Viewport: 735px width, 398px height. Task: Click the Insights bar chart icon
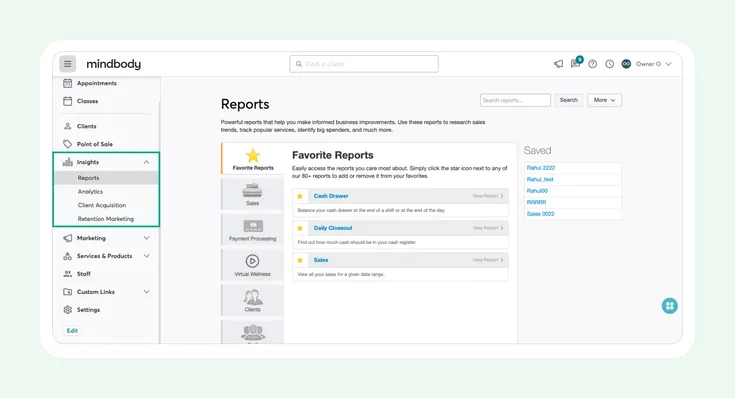[x=68, y=162]
